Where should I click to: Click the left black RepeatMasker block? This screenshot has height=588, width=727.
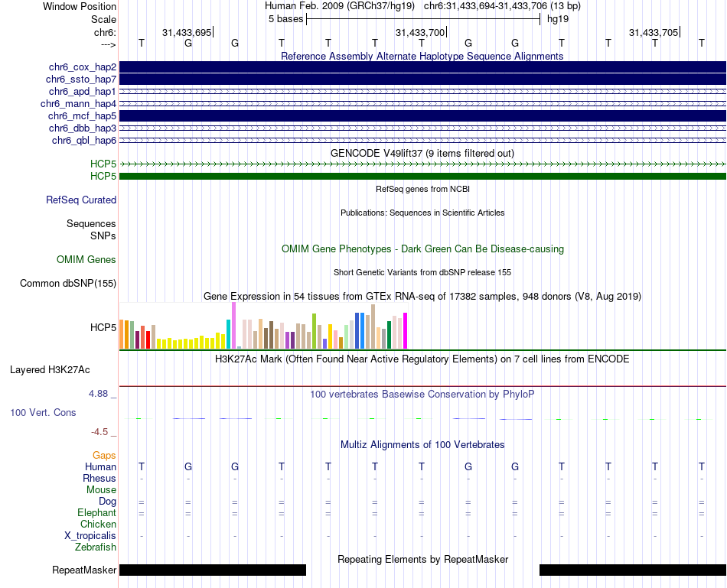point(213,570)
